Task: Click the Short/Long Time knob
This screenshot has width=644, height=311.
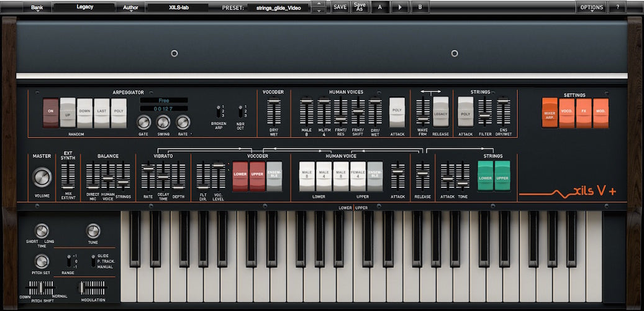Action: click(x=42, y=231)
